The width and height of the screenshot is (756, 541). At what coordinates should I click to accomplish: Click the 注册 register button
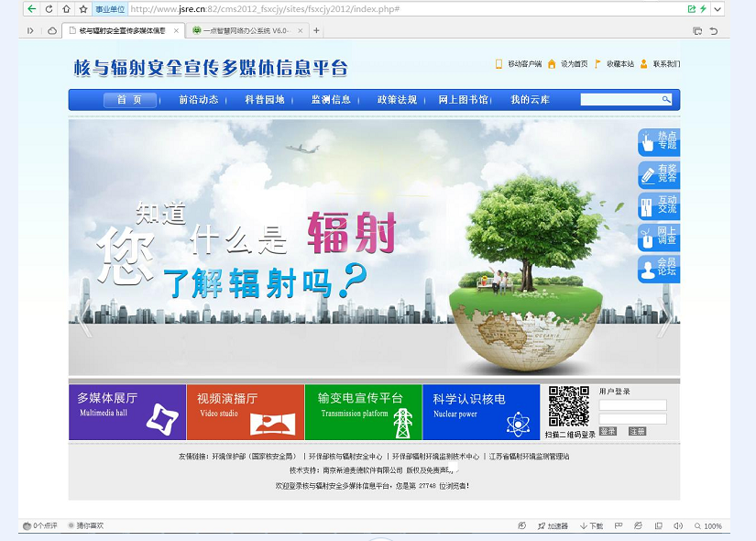tap(637, 431)
